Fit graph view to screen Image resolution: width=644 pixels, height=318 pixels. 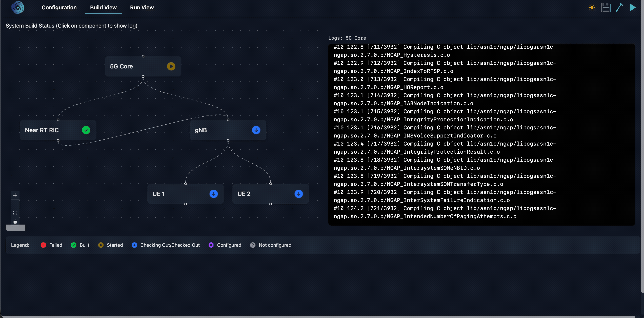tap(15, 213)
